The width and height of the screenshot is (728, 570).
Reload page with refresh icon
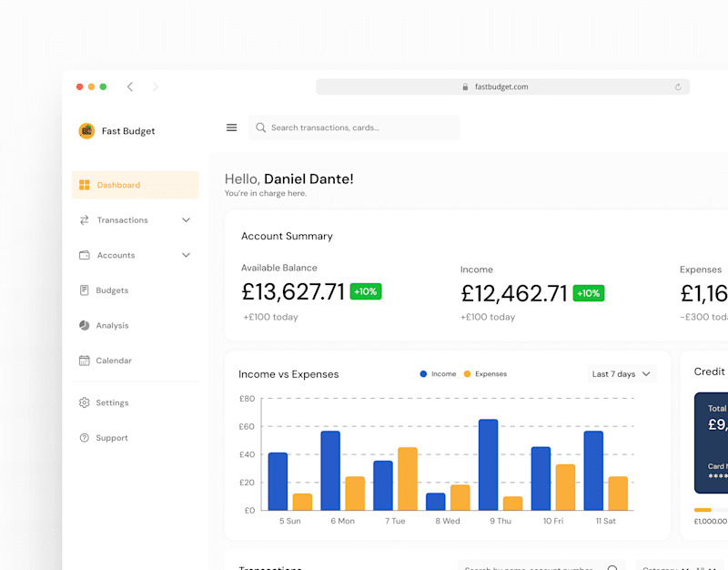point(678,87)
